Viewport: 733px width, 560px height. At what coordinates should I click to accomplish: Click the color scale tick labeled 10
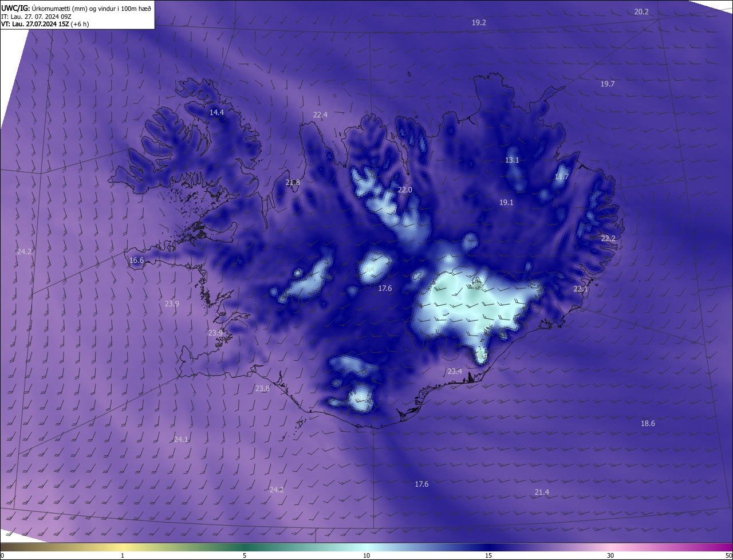(366, 555)
